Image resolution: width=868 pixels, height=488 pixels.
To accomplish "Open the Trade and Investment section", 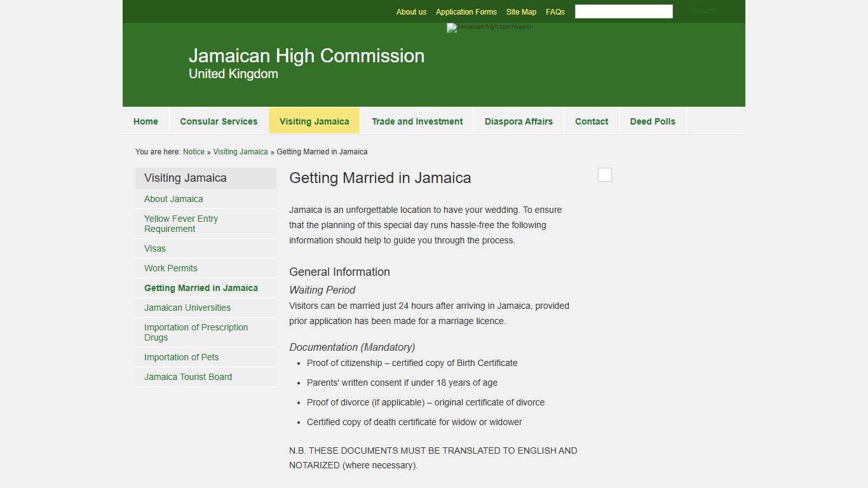I will tap(417, 121).
